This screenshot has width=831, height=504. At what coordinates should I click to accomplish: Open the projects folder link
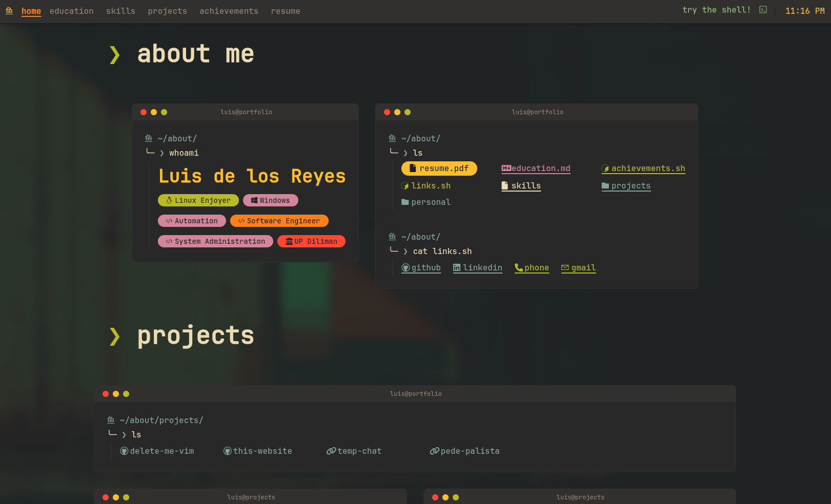tap(626, 186)
